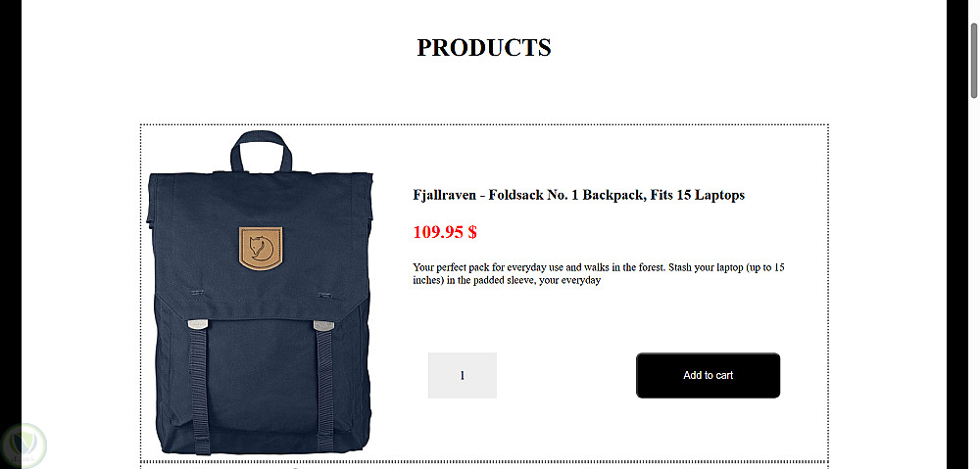
Task: Click the vertical scrollbar thumb
Action: [x=974, y=61]
